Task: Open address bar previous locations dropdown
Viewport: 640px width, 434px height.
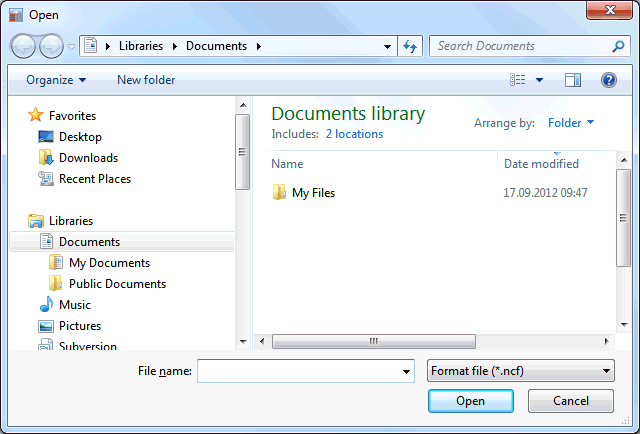Action: point(387,47)
